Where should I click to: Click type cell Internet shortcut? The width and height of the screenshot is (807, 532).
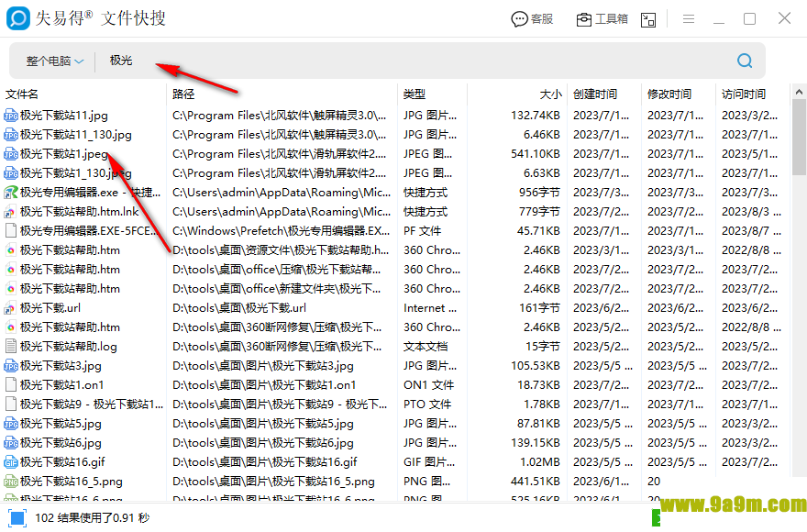tap(430, 308)
